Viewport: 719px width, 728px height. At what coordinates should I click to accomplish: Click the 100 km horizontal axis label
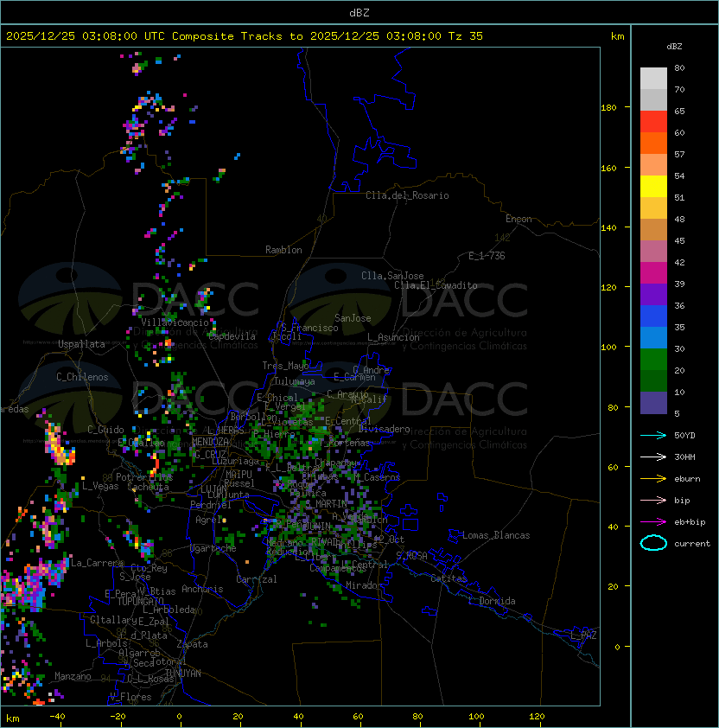476,717
